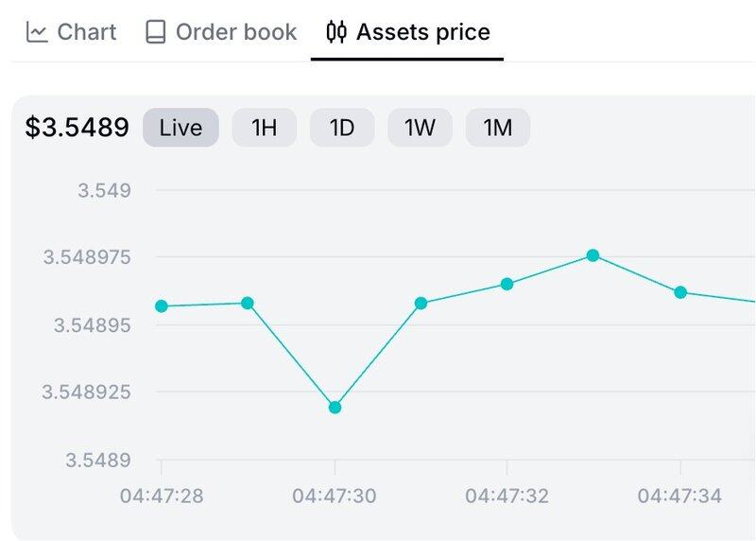Choose the 1W timeframe
The image size is (756, 541).
point(420,128)
